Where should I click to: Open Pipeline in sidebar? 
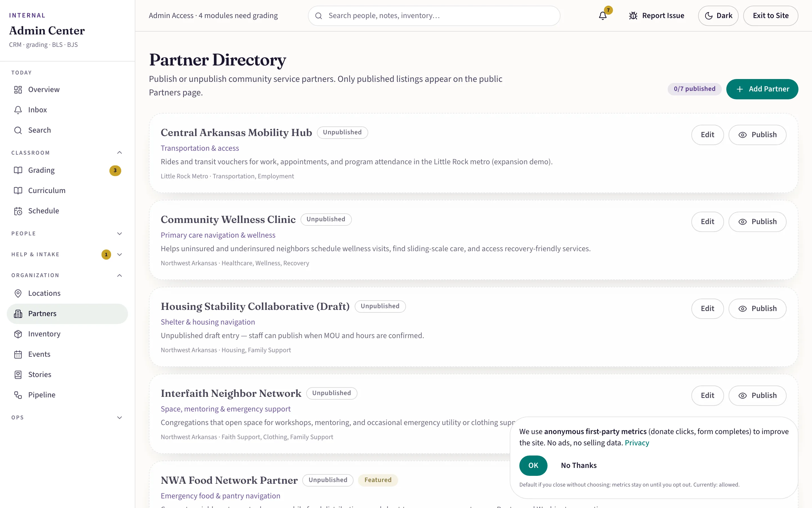pos(67,395)
